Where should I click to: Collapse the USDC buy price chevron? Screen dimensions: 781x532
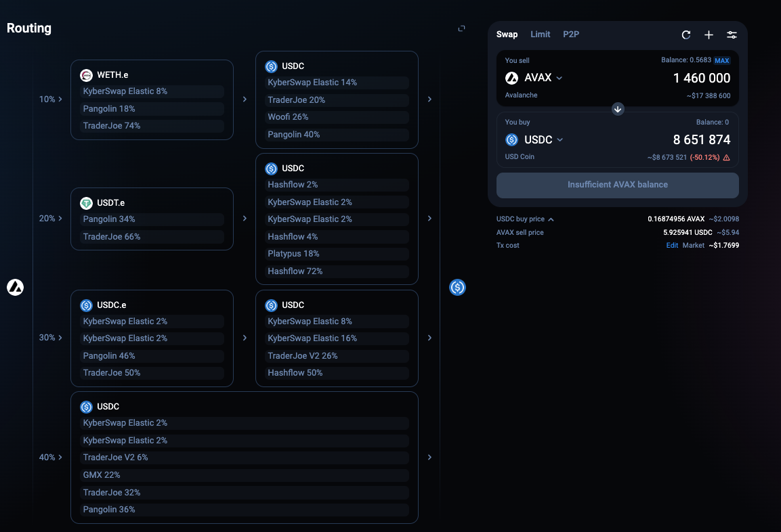(x=551, y=219)
